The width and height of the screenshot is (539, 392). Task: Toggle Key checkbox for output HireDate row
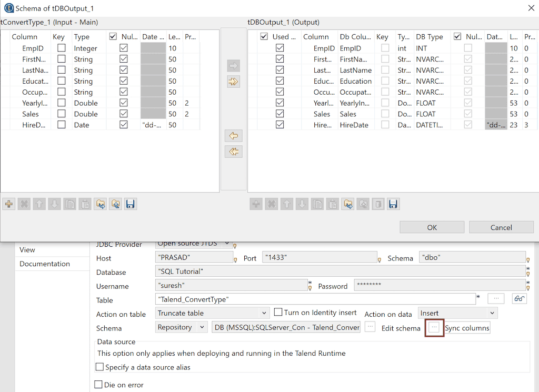[385, 125]
